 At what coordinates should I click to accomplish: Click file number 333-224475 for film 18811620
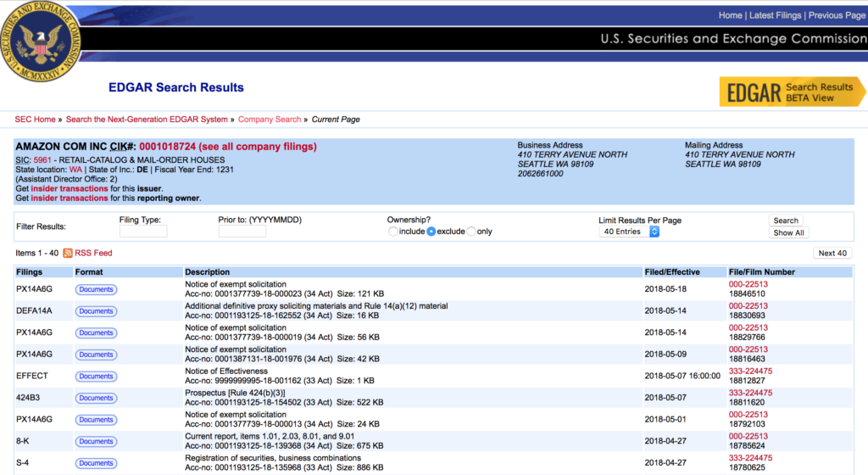[750, 393]
